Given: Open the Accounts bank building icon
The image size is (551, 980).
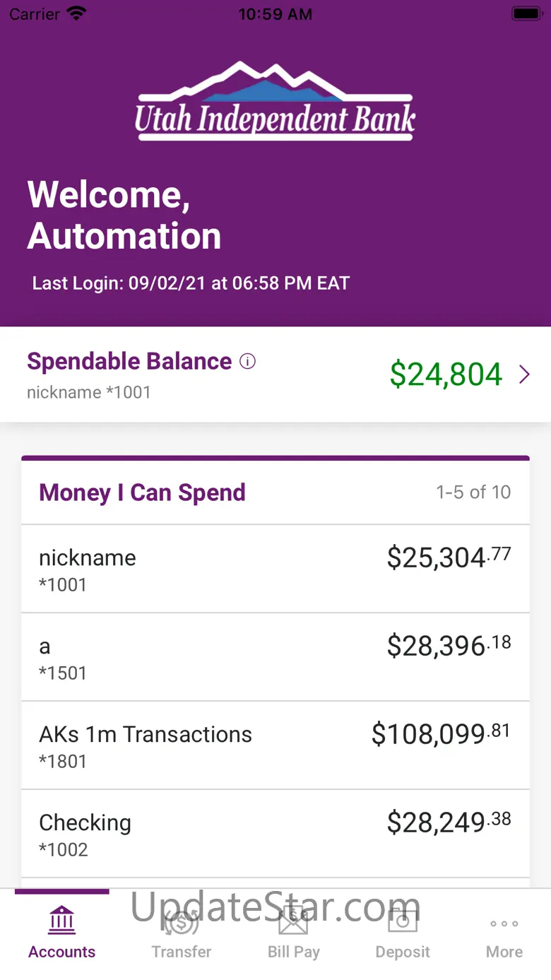Looking at the screenshot, I should tap(62, 920).
